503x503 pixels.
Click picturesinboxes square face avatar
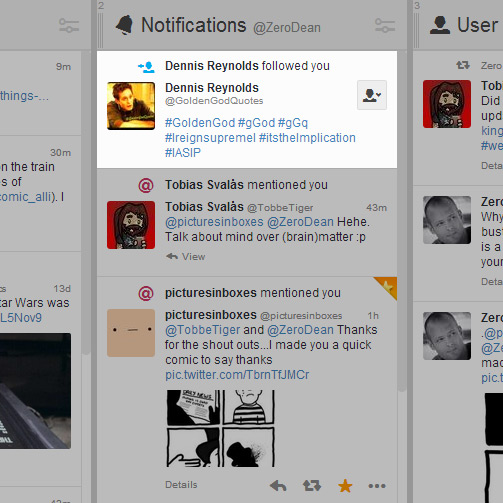131,333
